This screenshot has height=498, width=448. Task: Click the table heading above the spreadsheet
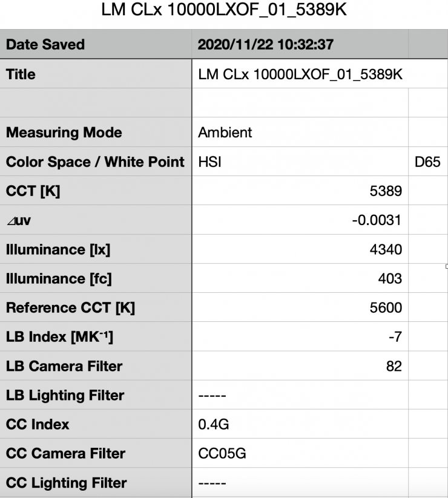(x=223, y=11)
